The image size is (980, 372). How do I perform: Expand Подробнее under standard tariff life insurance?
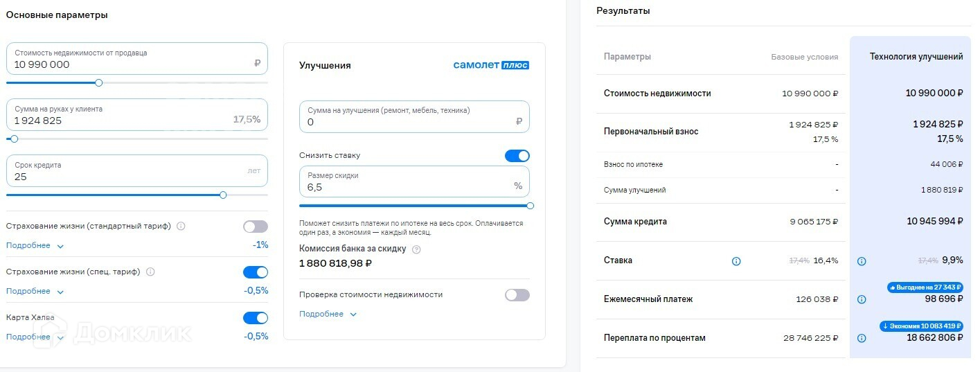coord(35,246)
